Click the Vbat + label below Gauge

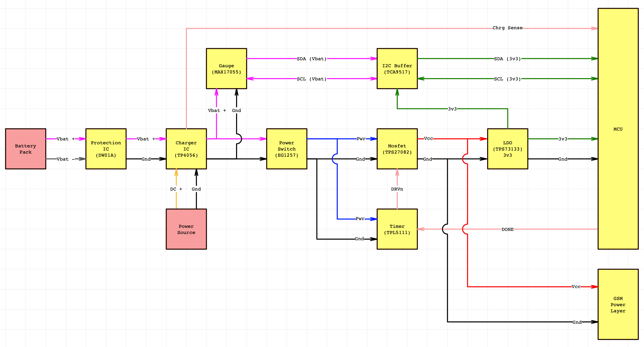click(x=217, y=111)
